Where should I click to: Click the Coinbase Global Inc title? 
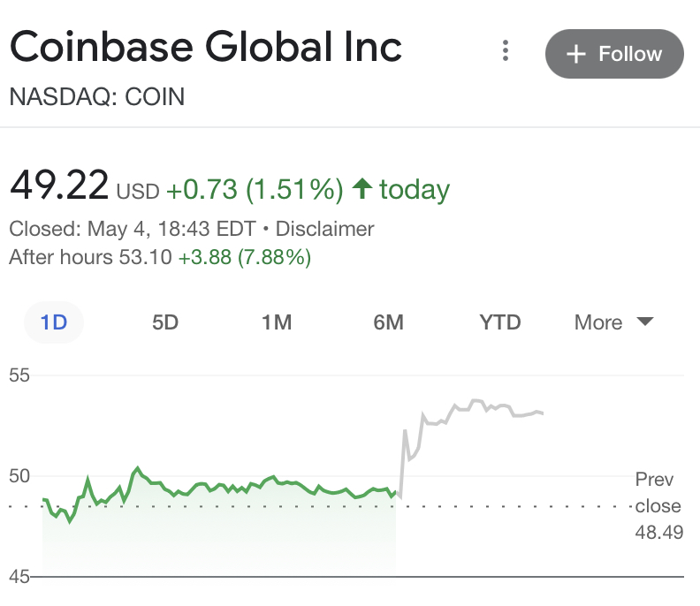206,47
